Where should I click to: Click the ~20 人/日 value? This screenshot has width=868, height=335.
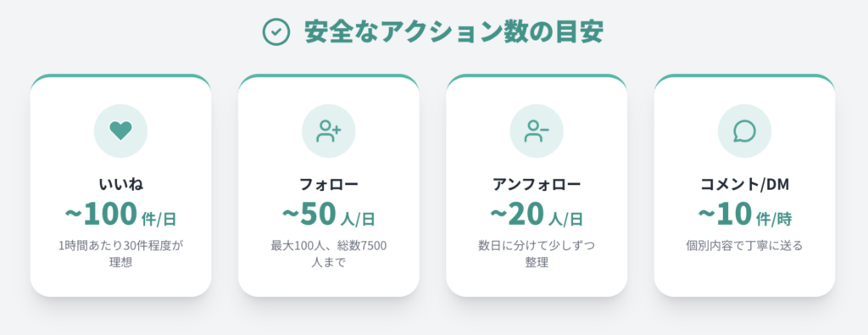click(537, 215)
